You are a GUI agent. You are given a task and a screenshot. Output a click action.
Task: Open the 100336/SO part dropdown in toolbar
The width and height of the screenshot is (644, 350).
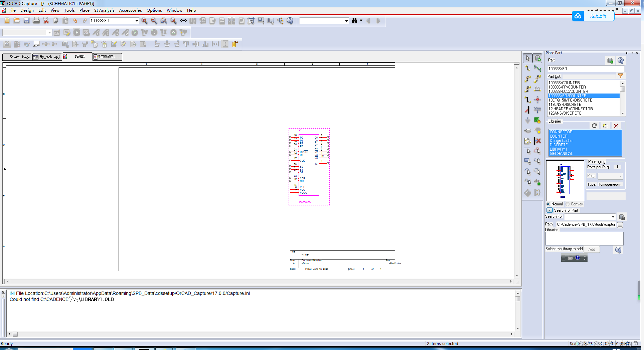click(x=137, y=21)
